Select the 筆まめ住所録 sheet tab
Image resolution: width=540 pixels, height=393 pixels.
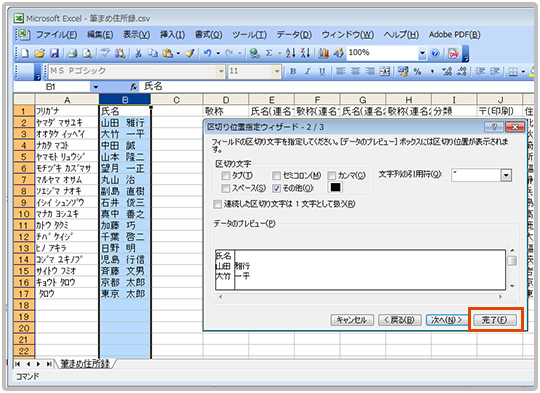(x=85, y=363)
